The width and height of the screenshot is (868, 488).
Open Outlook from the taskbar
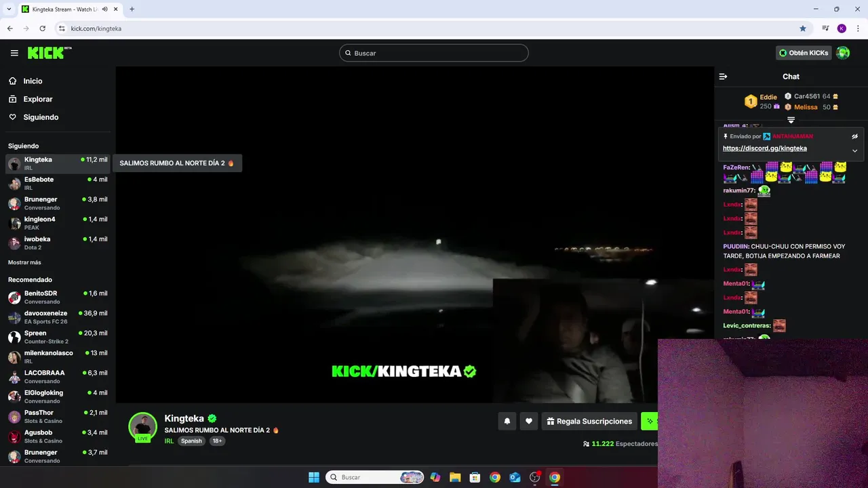coord(515,477)
